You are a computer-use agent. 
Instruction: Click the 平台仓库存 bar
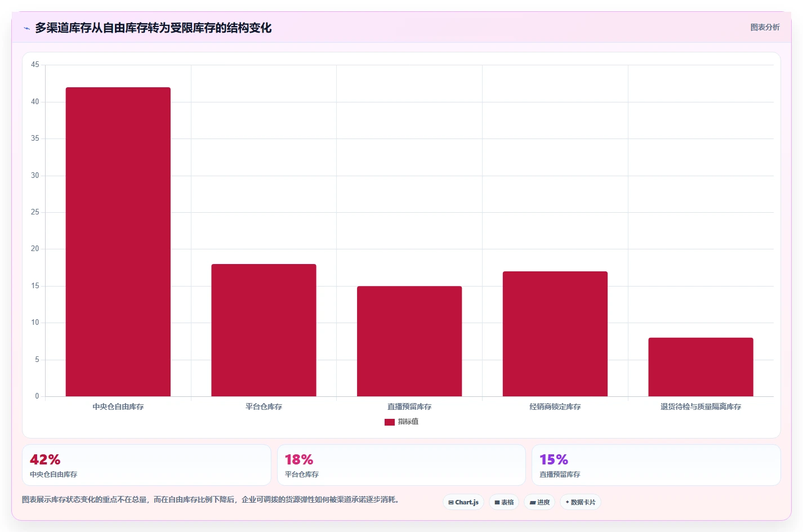[x=264, y=330]
